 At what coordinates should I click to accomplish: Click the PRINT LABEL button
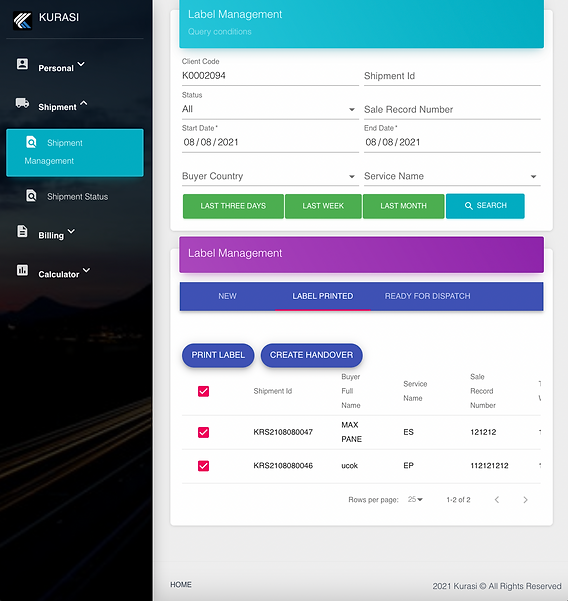218,355
